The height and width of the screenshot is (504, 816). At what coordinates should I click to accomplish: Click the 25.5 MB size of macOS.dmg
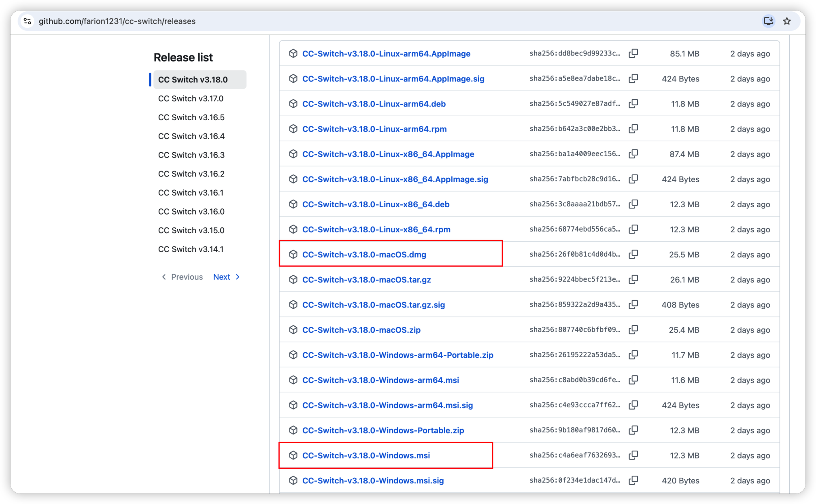(684, 255)
